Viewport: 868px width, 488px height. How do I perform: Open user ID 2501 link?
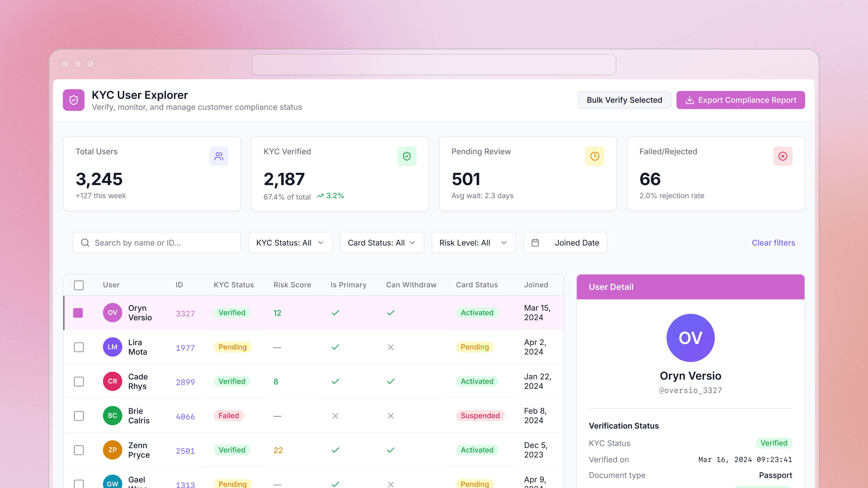tap(185, 451)
